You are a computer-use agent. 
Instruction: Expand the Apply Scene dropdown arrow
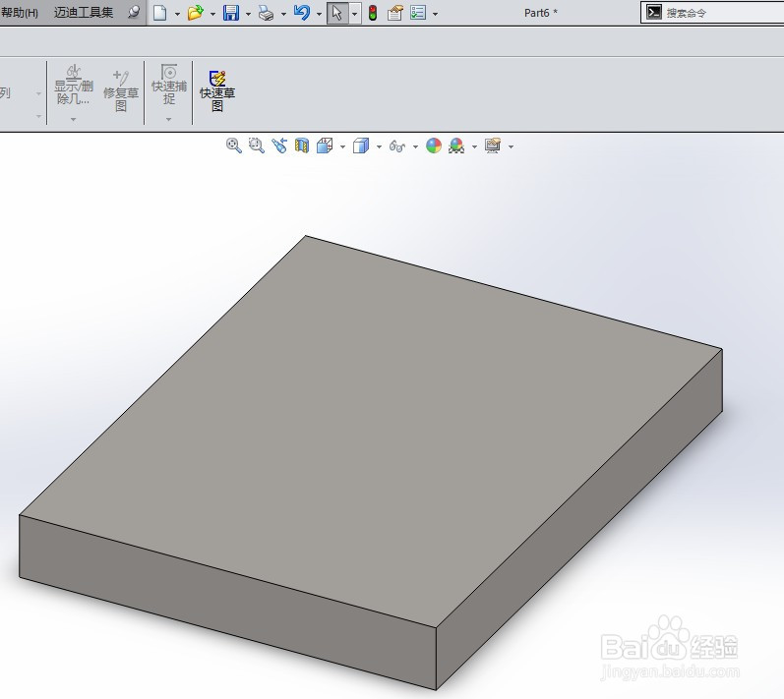[x=474, y=146]
